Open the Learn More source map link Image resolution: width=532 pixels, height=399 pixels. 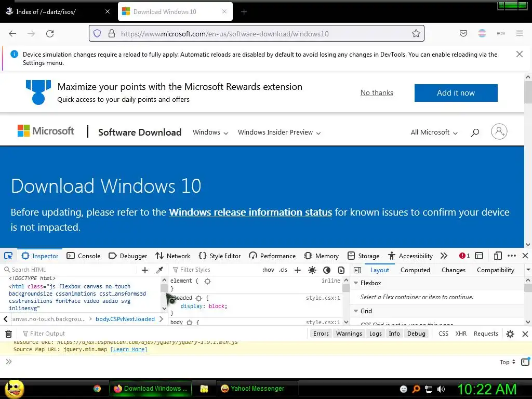click(129, 350)
